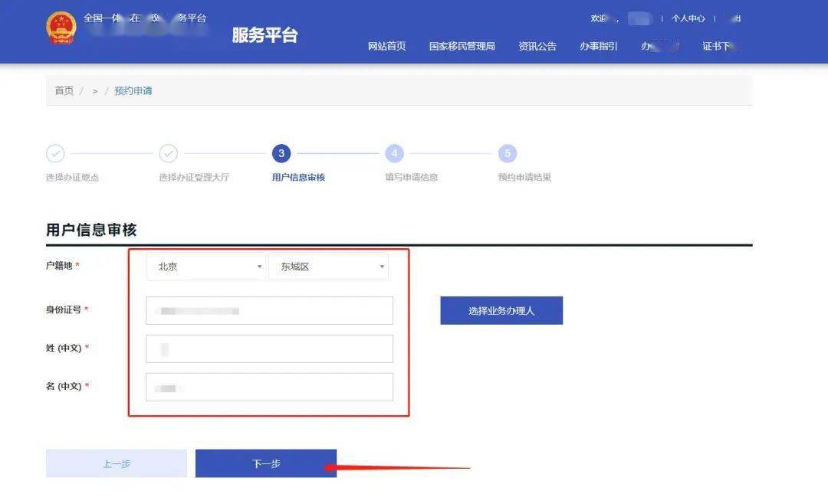Viewport: 828px width, 504px height.
Task: Click the checkmark icon for 选择办证受理大厅 step
Action: (x=169, y=153)
